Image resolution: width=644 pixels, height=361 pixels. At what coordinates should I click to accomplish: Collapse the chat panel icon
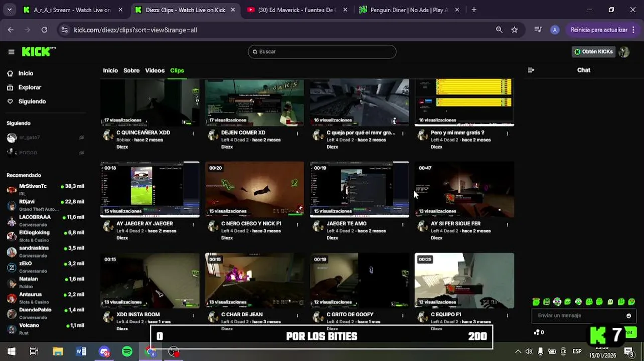pos(531,70)
